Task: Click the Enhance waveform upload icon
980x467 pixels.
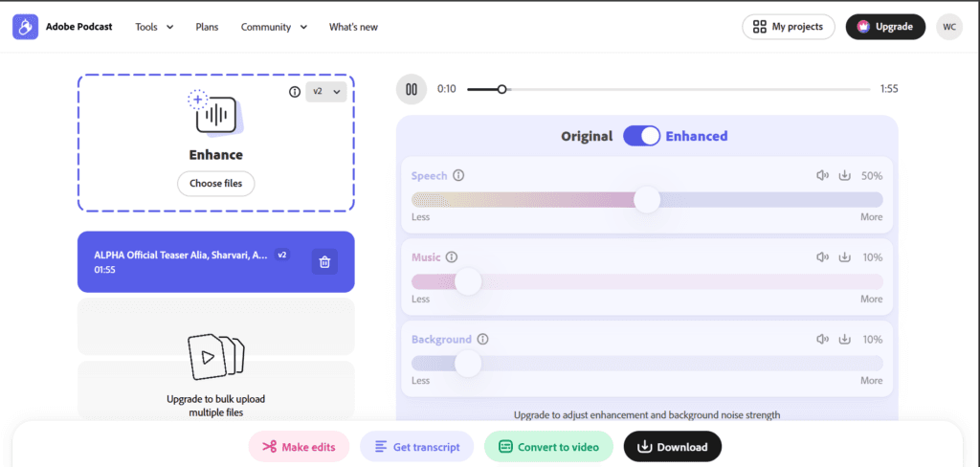Action: click(x=215, y=113)
